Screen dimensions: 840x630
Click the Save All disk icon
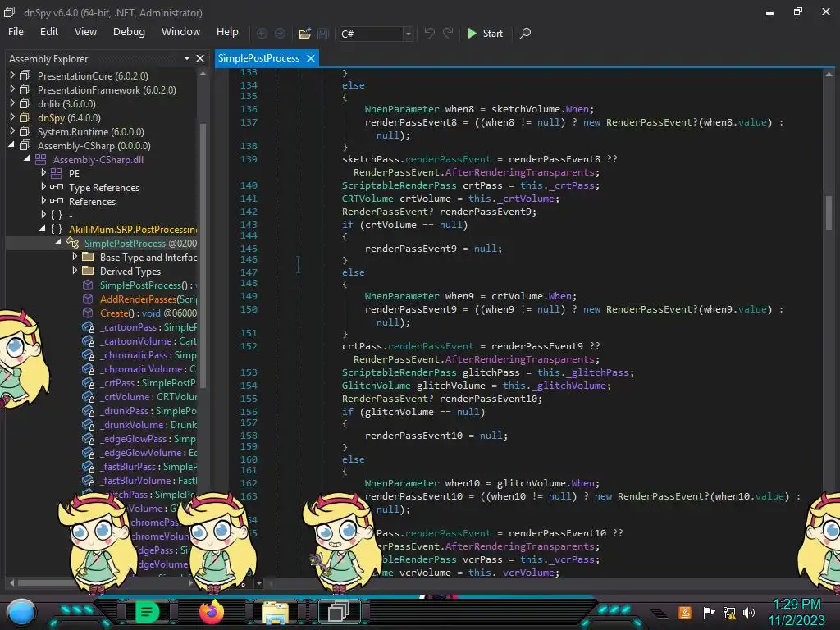[x=323, y=34]
